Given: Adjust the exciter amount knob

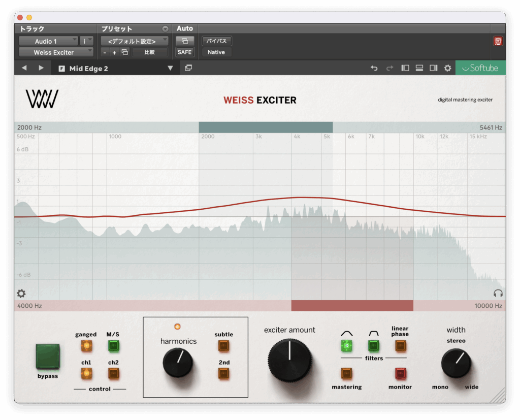Looking at the screenshot, I should tap(290, 360).
